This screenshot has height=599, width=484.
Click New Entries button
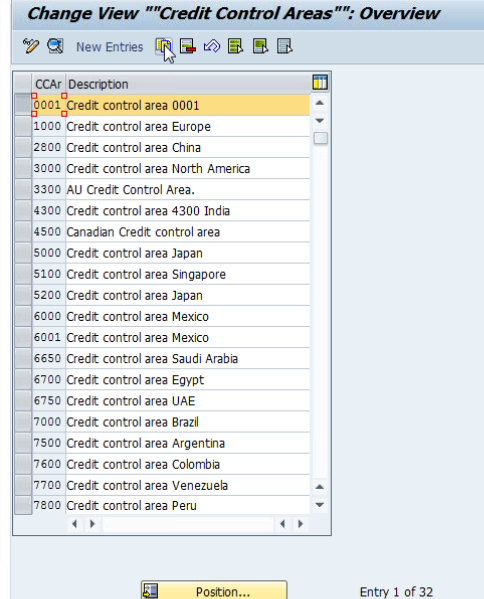[110, 47]
